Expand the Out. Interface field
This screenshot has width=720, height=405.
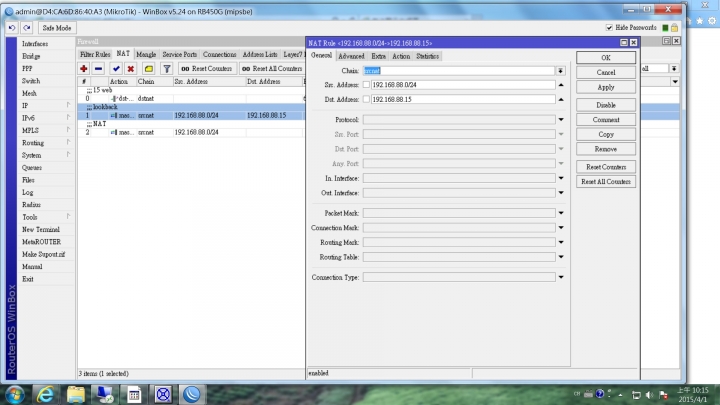[x=561, y=193]
